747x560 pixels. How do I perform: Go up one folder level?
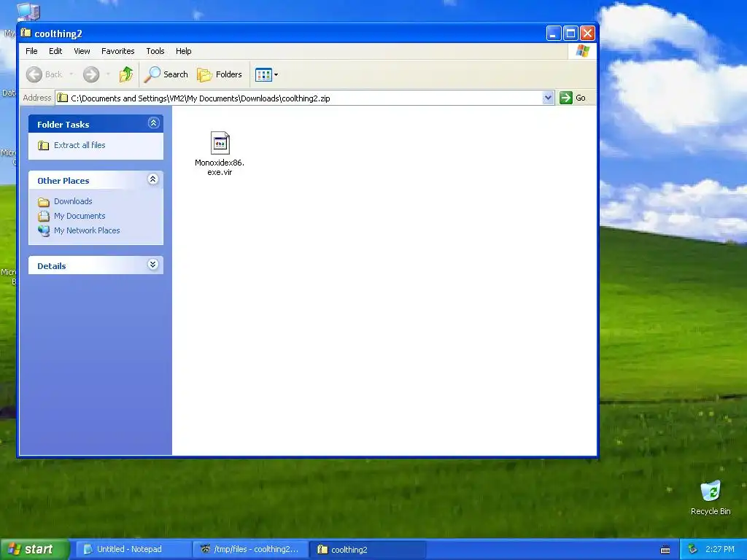pos(126,74)
